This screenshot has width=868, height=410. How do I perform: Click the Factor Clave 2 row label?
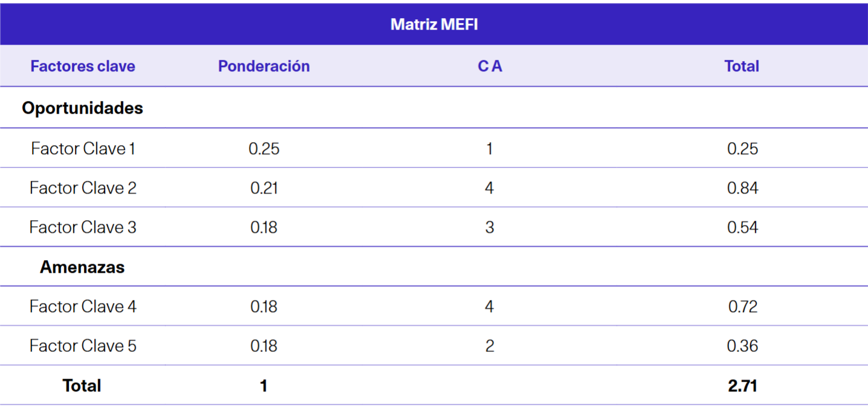(x=83, y=188)
